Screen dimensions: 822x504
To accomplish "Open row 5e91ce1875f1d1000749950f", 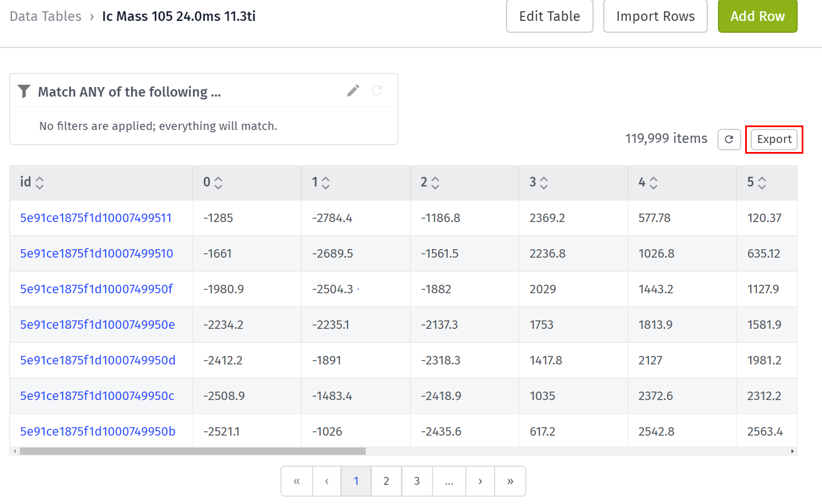I will coord(97,289).
